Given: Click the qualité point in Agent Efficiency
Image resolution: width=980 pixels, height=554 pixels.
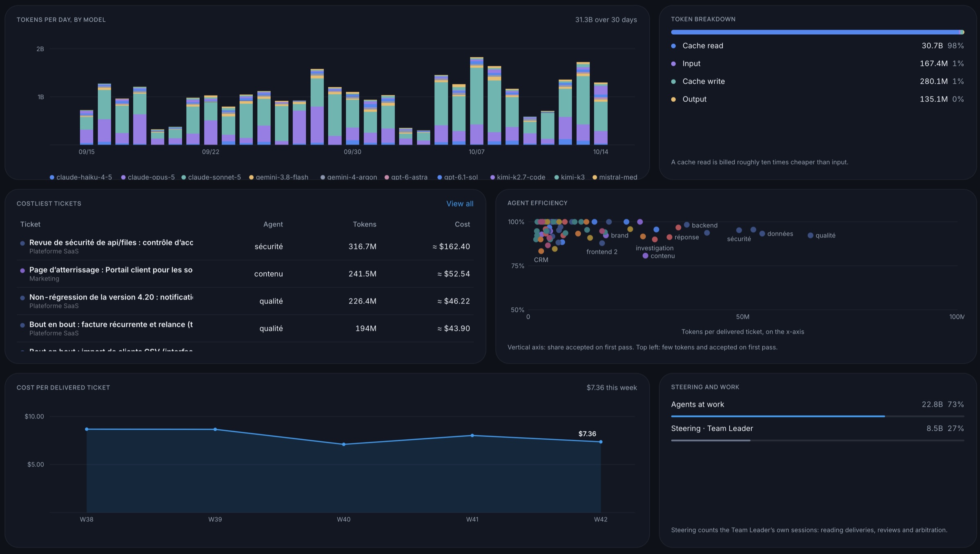Looking at the screenshot, I should tap(810, 236).
